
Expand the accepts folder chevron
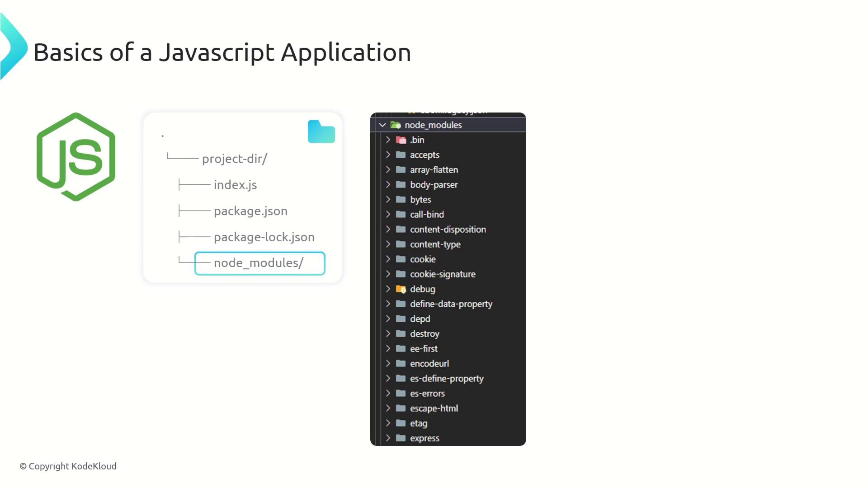388,155
